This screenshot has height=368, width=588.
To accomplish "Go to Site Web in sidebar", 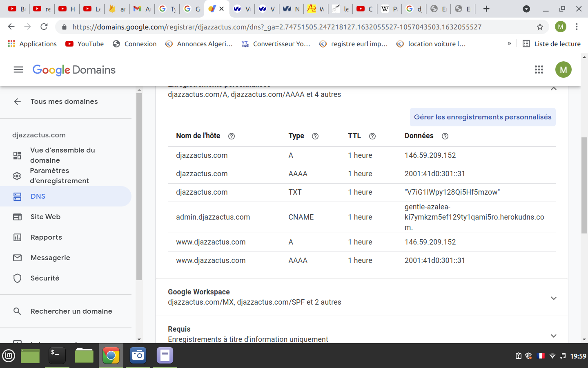I will 45,217.
